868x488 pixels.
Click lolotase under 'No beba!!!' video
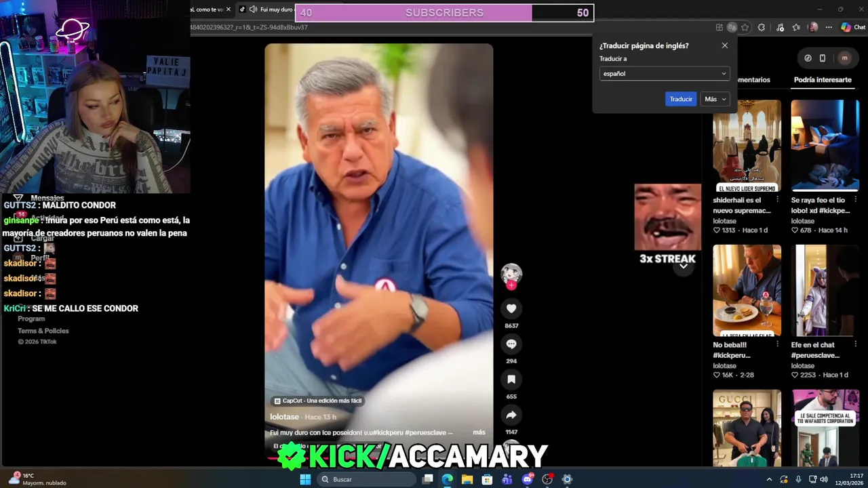tap(724, 366)
